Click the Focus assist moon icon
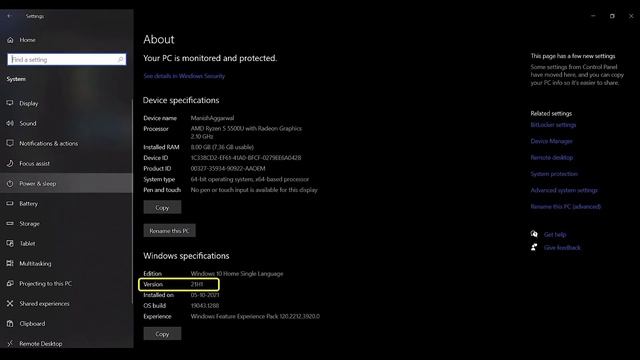640x360 pixels. 10,163
